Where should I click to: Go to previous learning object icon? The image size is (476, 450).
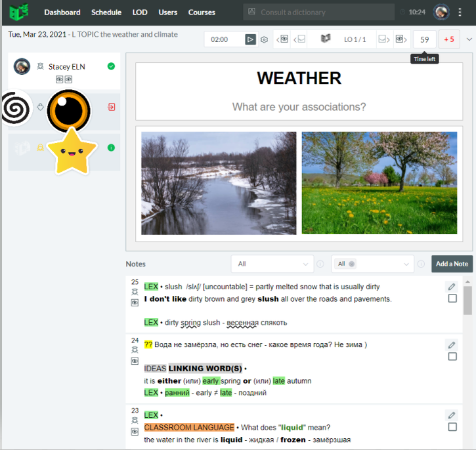click(x=299, y=39)
